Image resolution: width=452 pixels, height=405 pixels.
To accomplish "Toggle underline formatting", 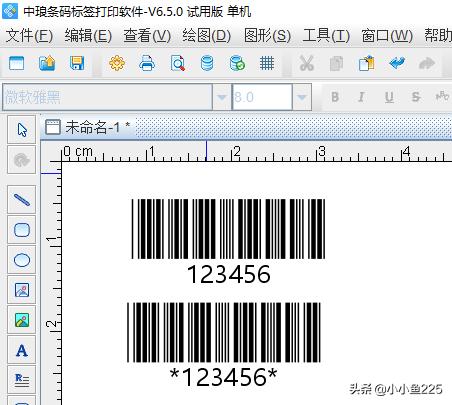I will tap(389, 97).
